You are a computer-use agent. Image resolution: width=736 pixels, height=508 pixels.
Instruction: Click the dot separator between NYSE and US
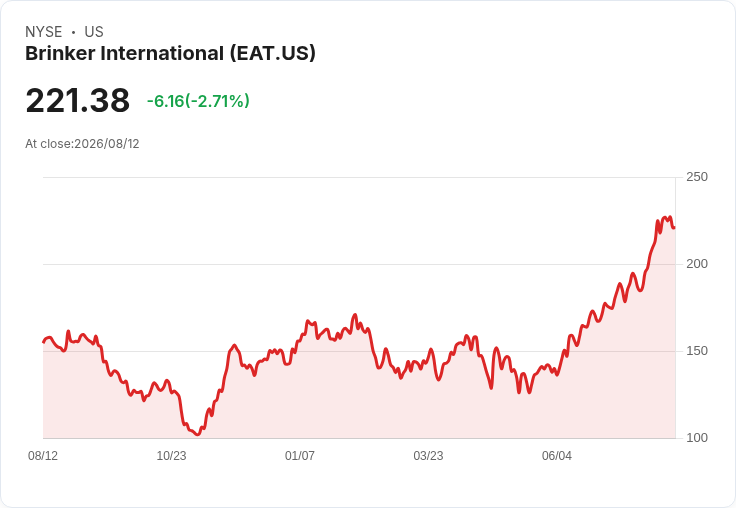(x=73, y=32)
